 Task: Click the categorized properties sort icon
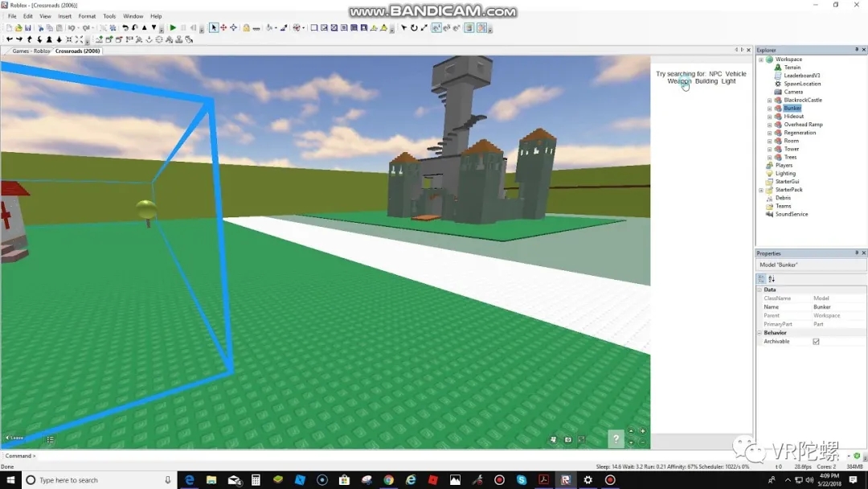point(762,279)
